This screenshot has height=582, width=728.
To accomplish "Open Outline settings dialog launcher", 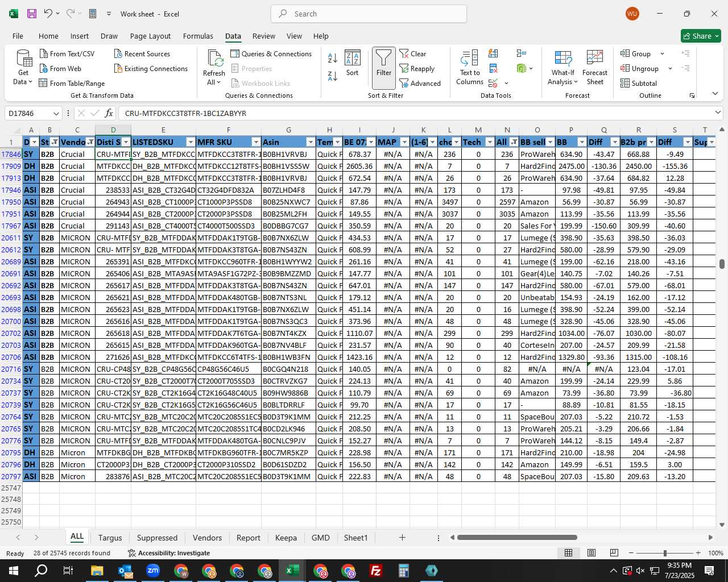I will (692, 95).
